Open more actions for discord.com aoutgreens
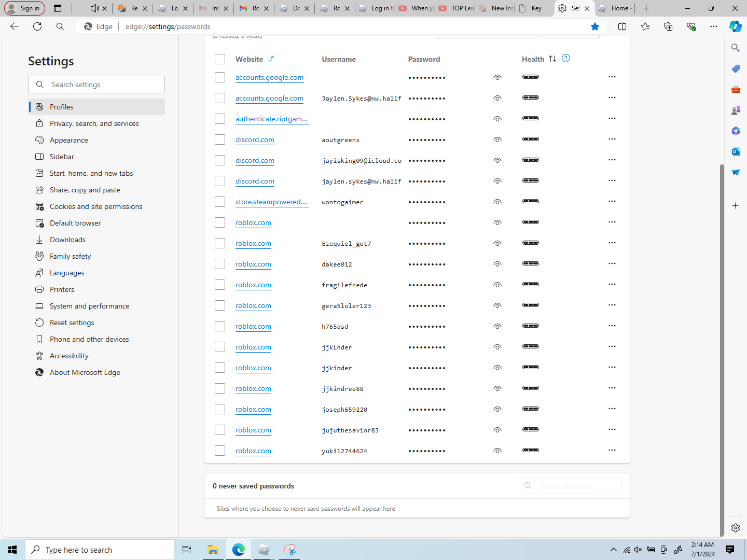This screenshot has width=747, height=560. click(612, 139)
